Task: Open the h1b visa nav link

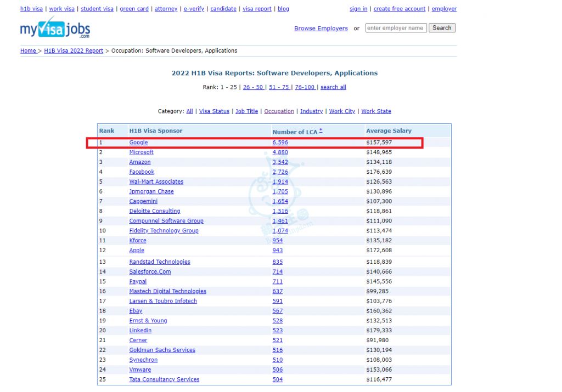Action: click(x=31, y=9)
